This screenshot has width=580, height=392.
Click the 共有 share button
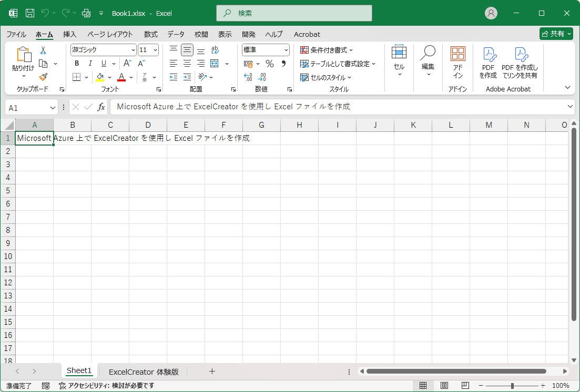[x=556, y=34]
